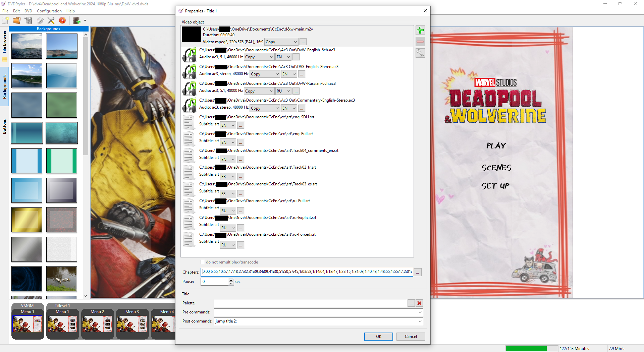Select the gold gradient background swatch
Screen dimensions: 644x352
(x=27, y=220)
